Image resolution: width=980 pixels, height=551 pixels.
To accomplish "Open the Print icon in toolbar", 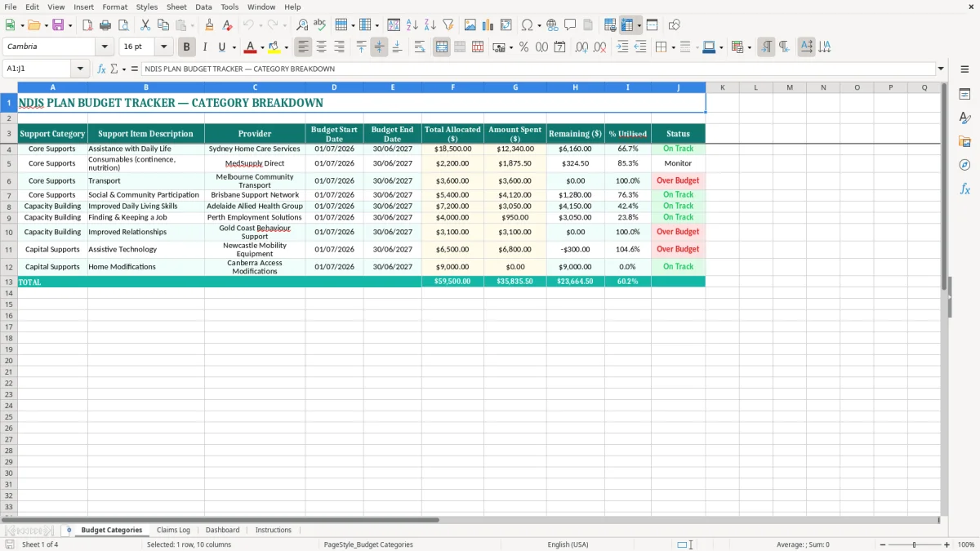I will click(x=107, y=25).
